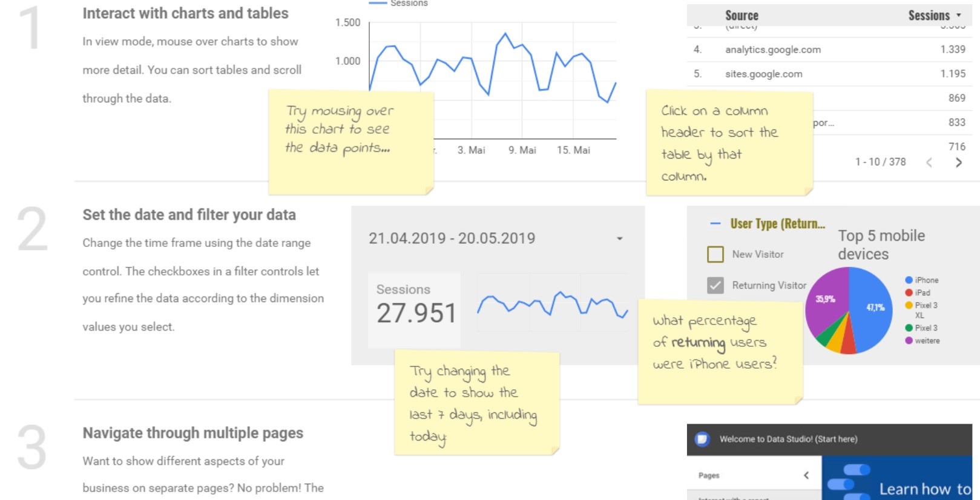Click the Data Studio toggle graphic thumbnail
This screenshot has height=500, width=980.
tap(849, 482)
